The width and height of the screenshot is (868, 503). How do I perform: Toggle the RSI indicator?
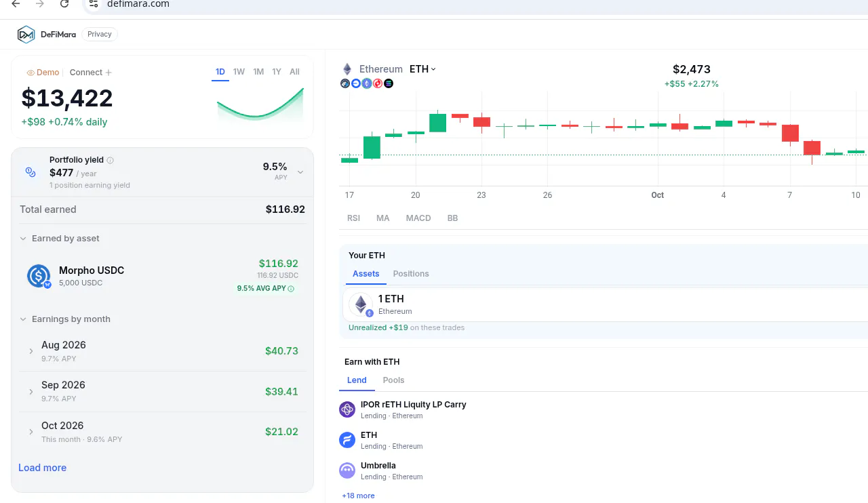(353, 218)
